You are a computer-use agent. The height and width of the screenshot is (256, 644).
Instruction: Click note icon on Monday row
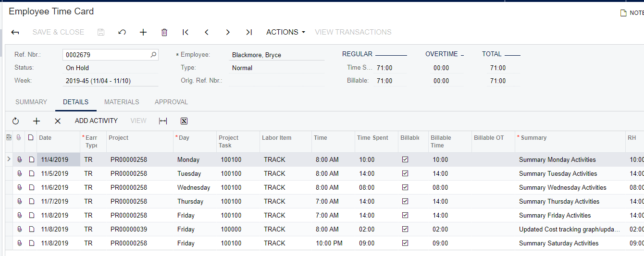(x=31, y=159)
